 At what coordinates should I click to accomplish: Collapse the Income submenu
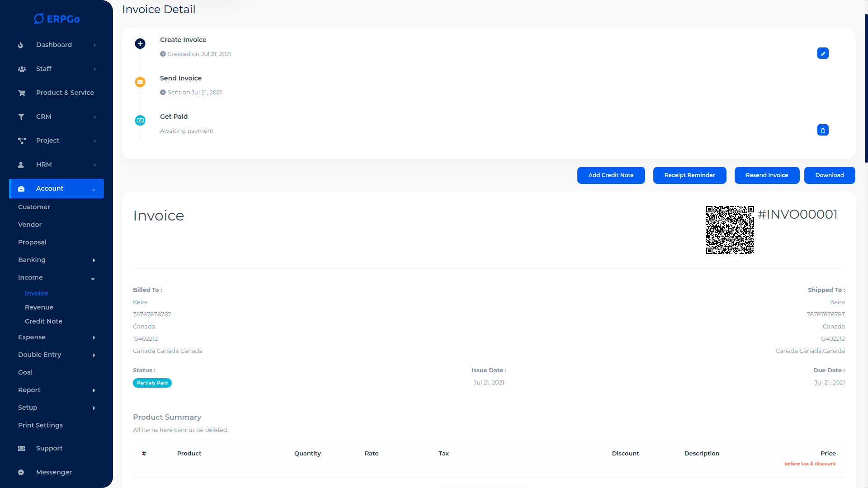point(93,279)
